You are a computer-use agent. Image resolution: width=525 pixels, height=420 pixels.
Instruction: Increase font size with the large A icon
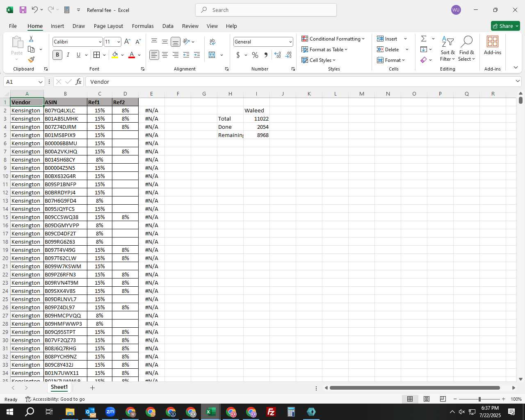(127, 42)
